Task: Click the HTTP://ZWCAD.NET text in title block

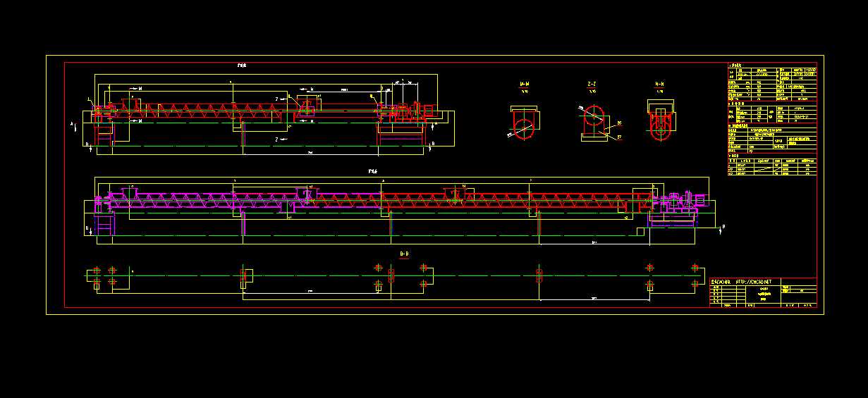Action: (753, 281)
